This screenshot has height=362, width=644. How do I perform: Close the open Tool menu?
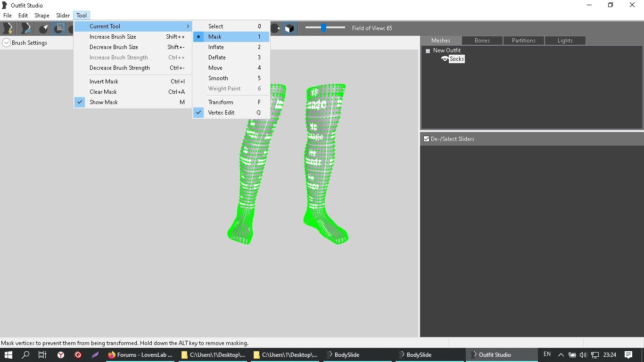(x=82, y=16)
